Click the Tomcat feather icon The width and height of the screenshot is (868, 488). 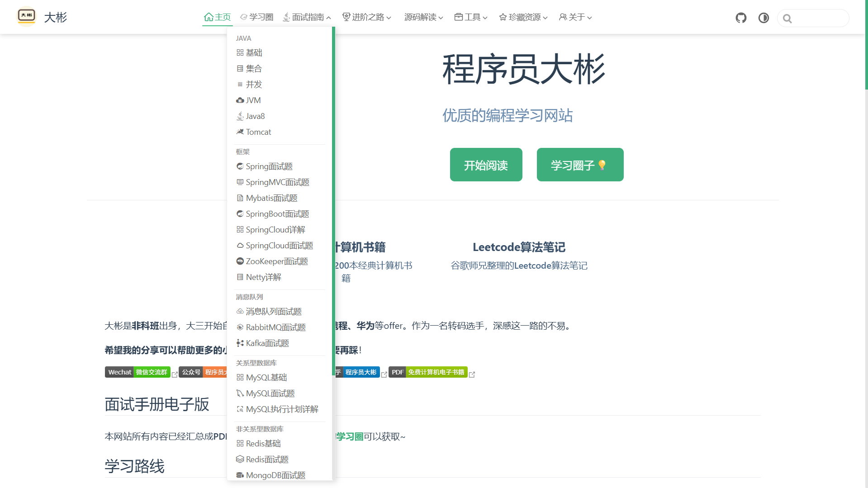(x=240, y=132)
